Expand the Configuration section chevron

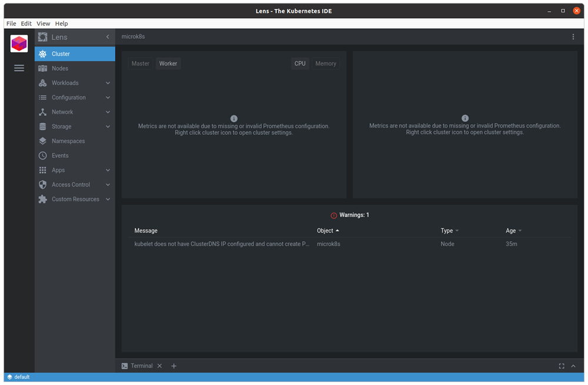(x=108, y=98)
